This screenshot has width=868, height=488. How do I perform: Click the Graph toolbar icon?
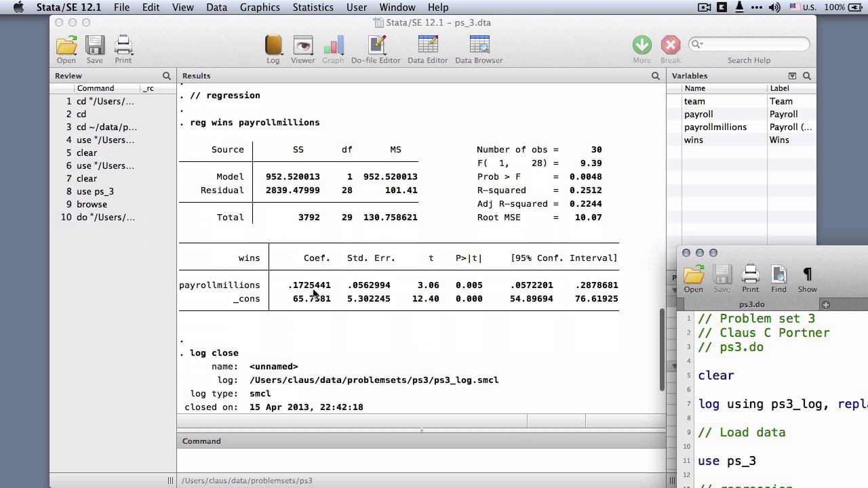tap(333, 45)
